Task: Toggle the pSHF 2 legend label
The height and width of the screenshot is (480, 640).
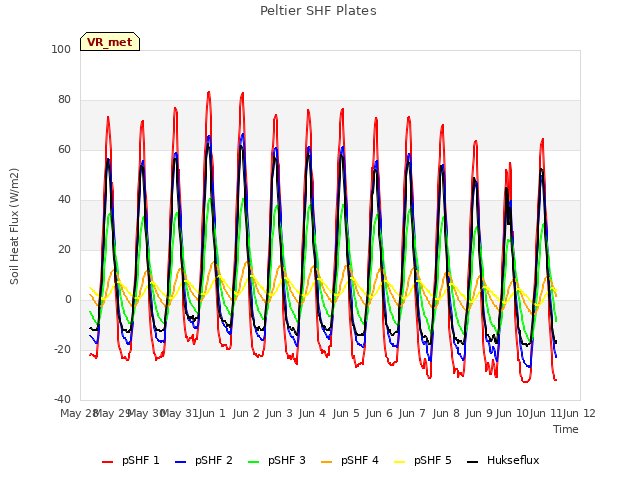Action: tap(213, 460)
